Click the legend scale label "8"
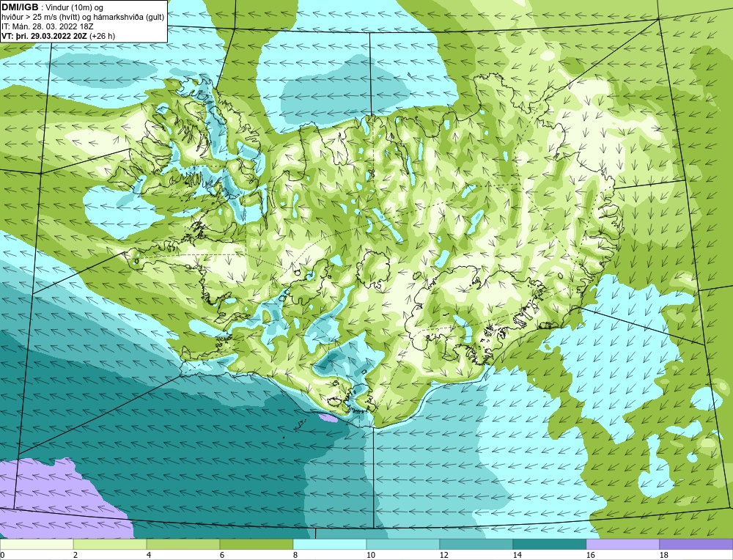This screenshot has width=733, height=560. coord(295,556)
